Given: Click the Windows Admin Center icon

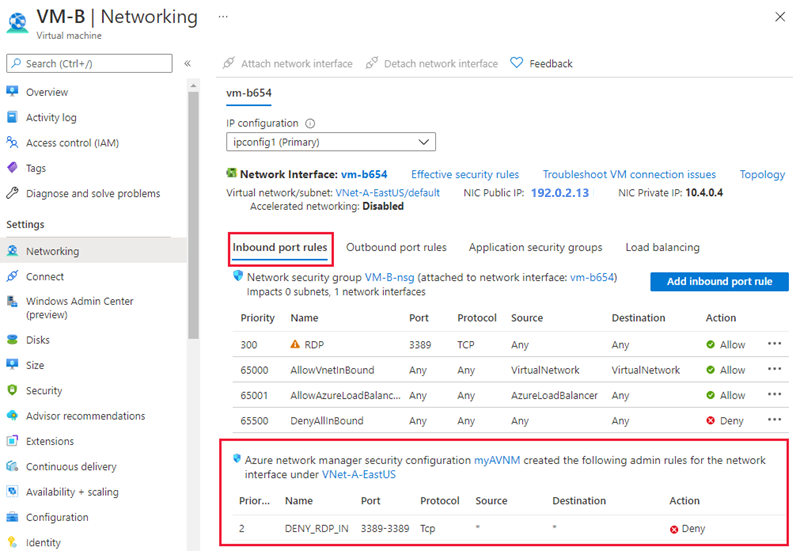Looking at the screenshot, I should point(12,301).
